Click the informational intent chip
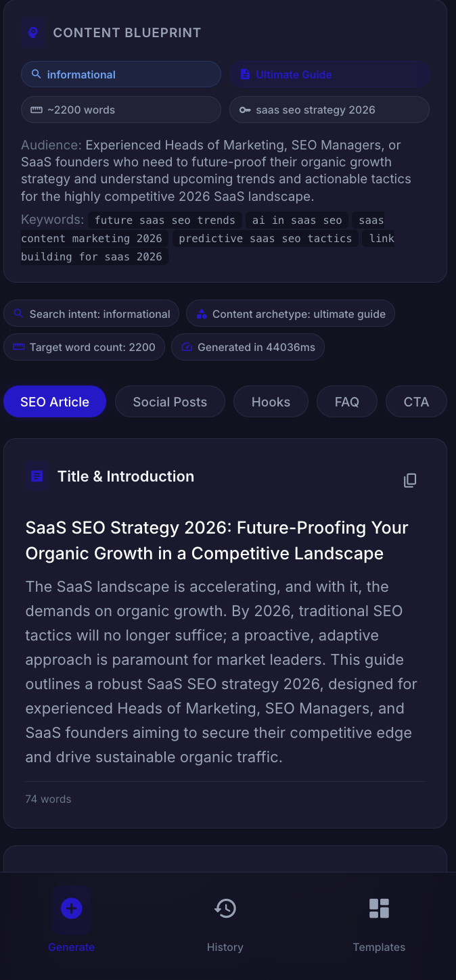456x980 pixels. [x=121, y=74]
